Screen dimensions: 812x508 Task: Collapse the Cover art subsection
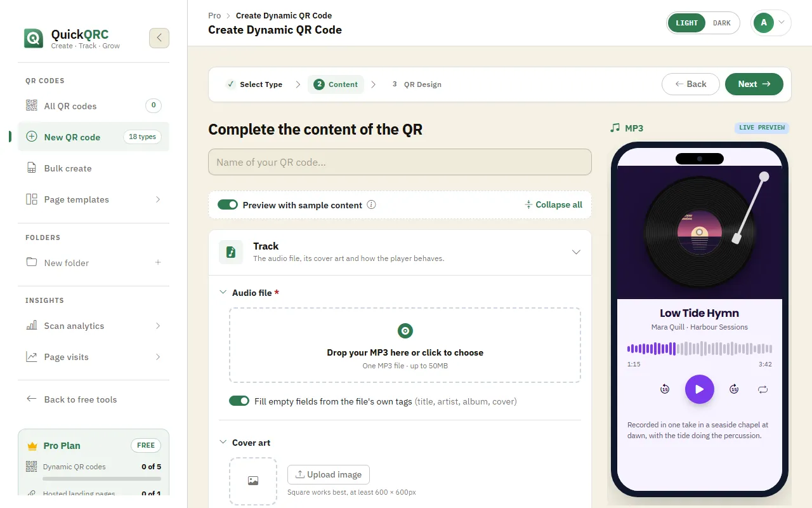pyautogui.click(x=223, y=442)
